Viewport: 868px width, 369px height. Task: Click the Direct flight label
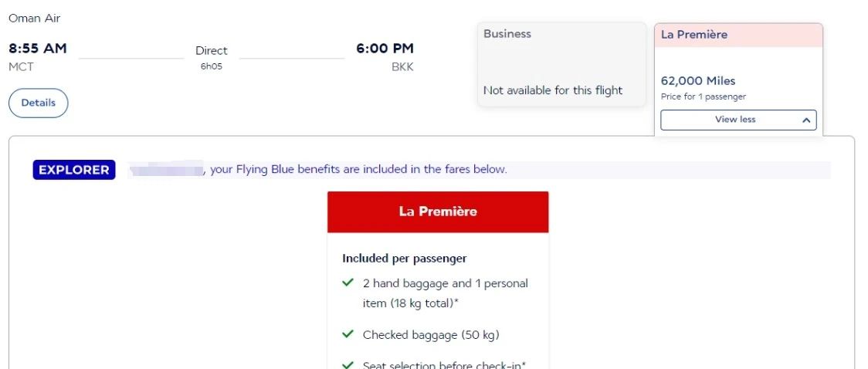212,51
